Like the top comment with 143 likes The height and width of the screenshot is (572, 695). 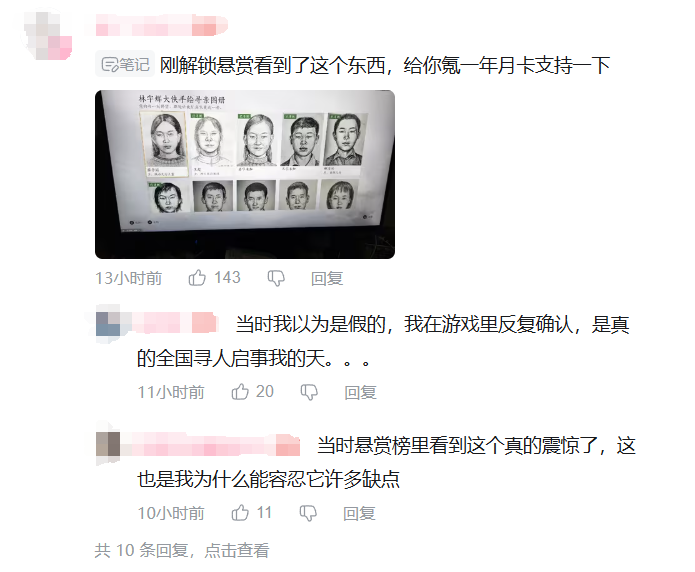(197, 278)
